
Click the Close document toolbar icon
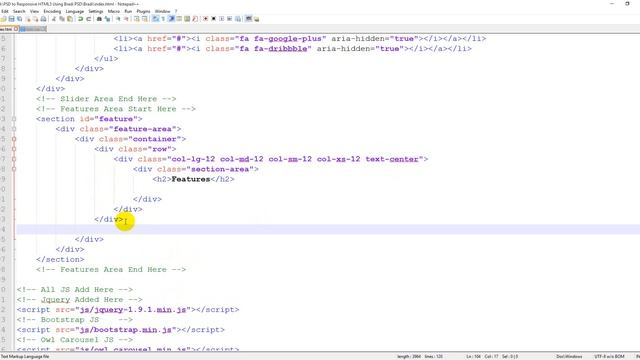coord(28,19)
